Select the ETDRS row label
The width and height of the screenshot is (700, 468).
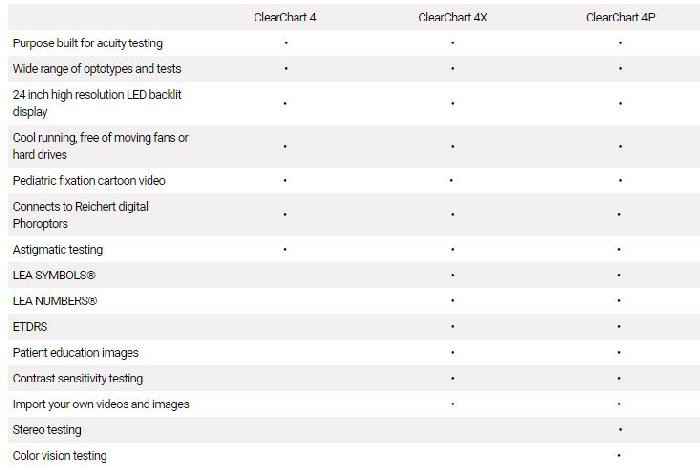(30, 327)
